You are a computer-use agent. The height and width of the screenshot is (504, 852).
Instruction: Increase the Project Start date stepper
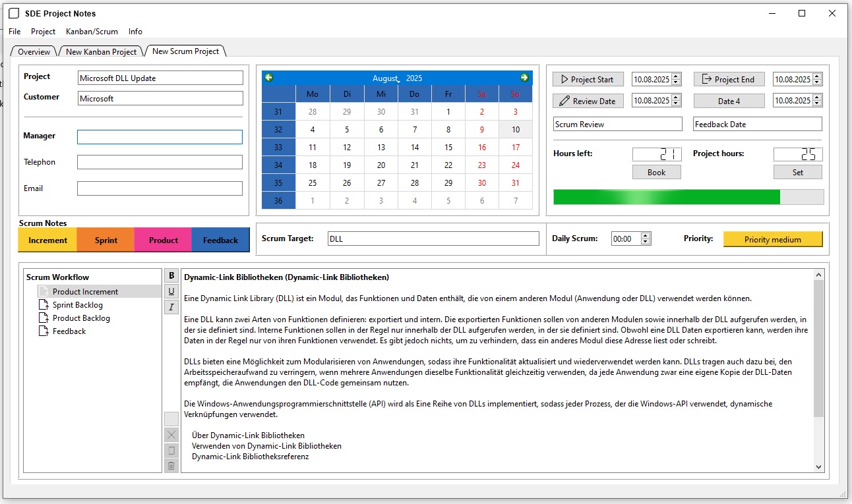point(676,76)
